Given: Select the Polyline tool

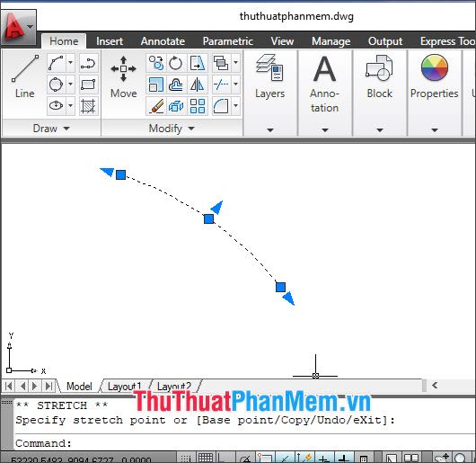Looking at the screenshot, I should point(88,63).
